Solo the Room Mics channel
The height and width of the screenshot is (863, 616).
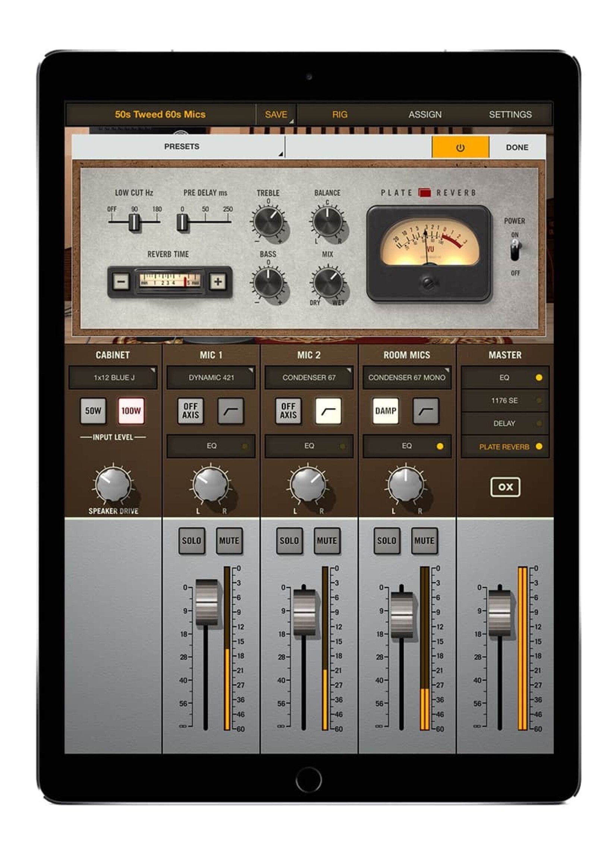coord(387,540)
